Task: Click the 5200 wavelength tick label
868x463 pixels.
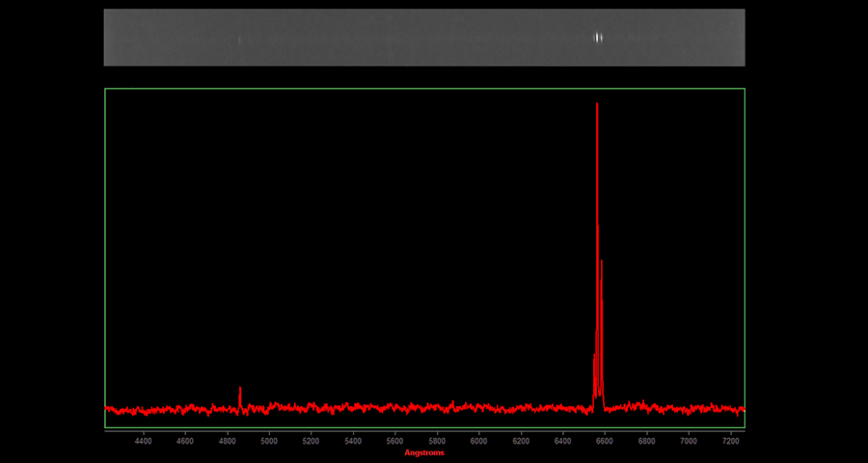Action: click(x=311, y=441)
